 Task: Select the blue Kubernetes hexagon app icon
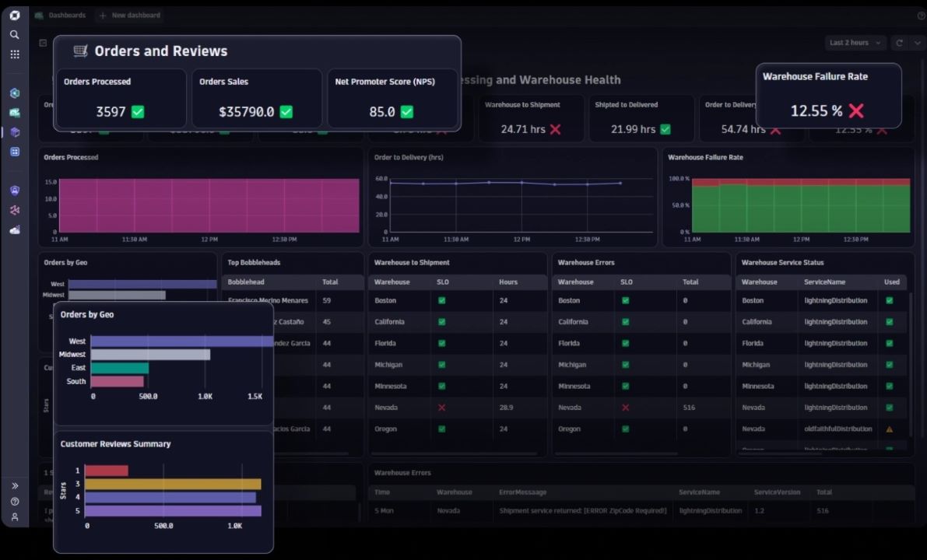(14, 93)
